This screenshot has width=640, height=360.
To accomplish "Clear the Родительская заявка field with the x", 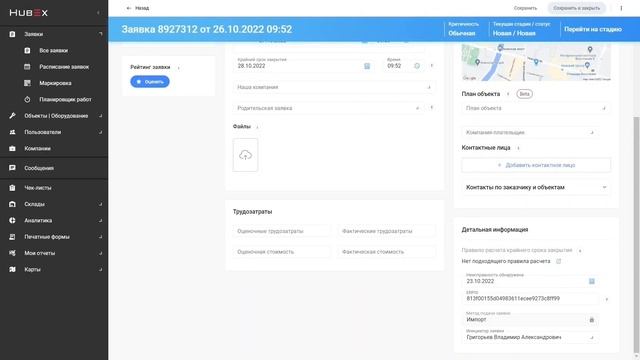I will (417, 108).
